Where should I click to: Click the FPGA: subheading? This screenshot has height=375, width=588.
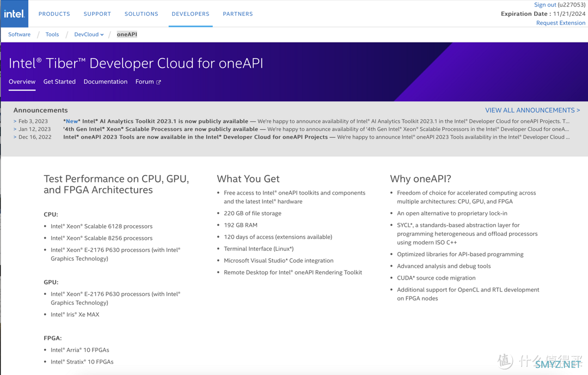pos(53,338)
